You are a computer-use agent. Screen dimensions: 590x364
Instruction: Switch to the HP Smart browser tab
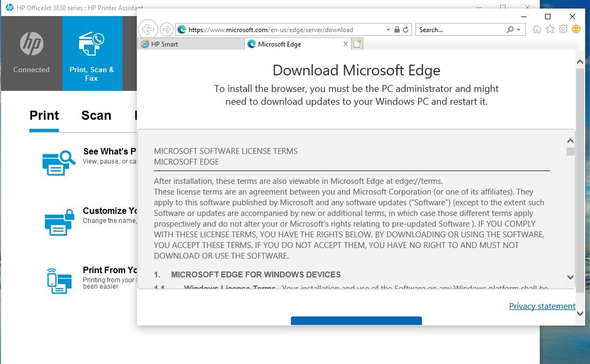pos(191,44)
